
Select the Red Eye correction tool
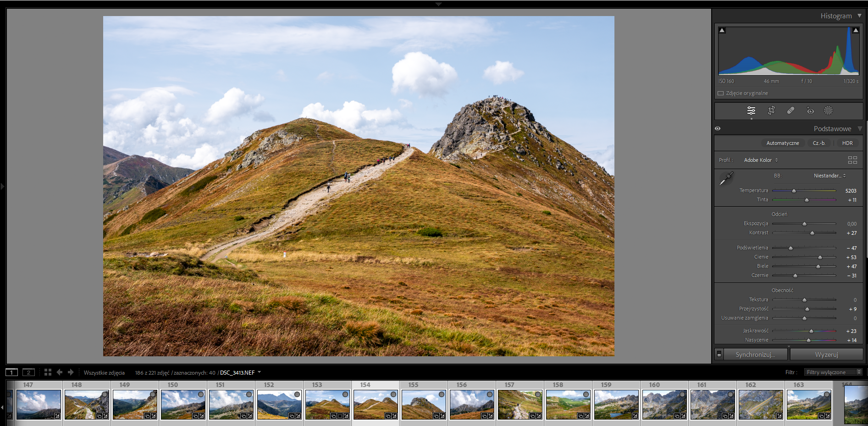[810, 111]
